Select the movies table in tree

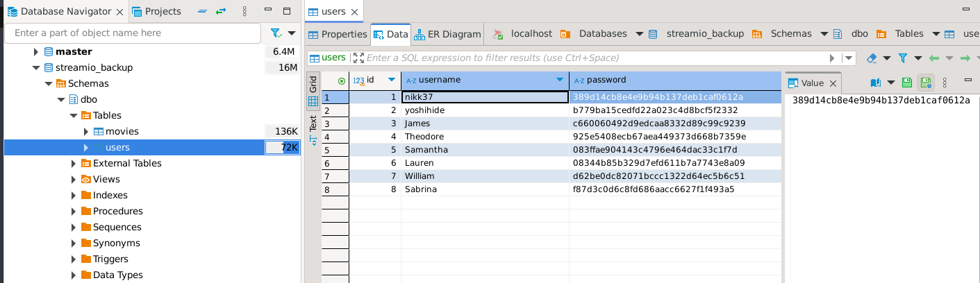(x=122, y=132)
